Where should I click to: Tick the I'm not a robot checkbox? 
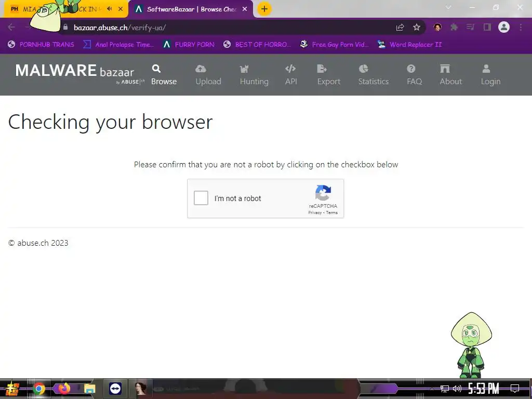pyautogui.click(x=201, y=198)
